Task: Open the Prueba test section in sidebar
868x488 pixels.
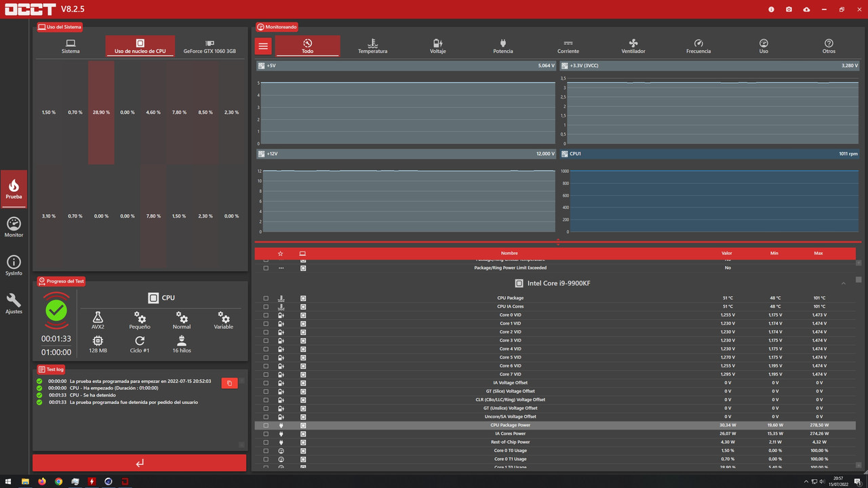Action: coord(14,188)
